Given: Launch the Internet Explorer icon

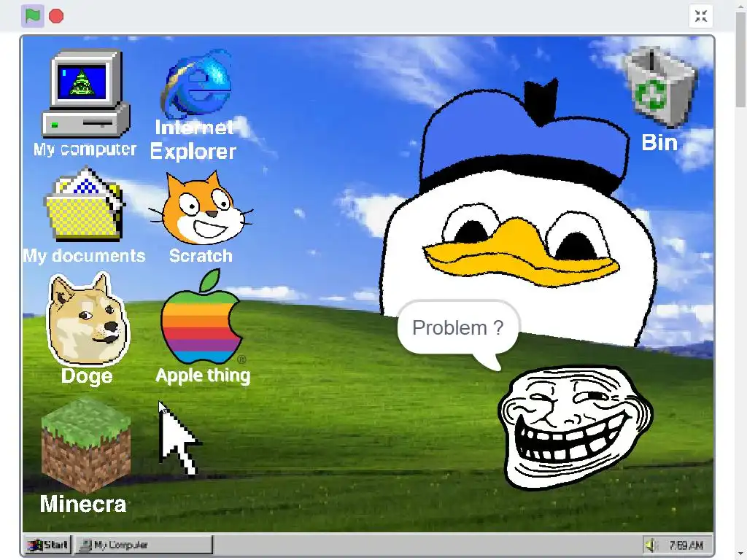Looking at the screenshot, I should point(196,85).
